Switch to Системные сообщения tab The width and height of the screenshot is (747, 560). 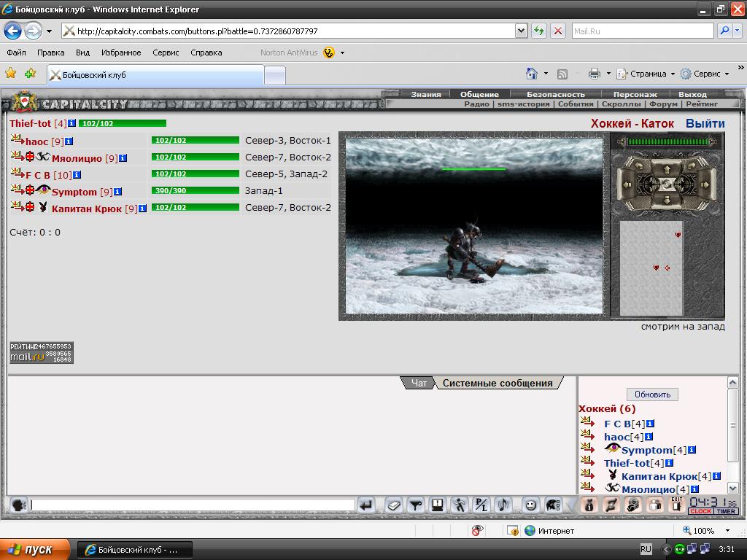498,383
